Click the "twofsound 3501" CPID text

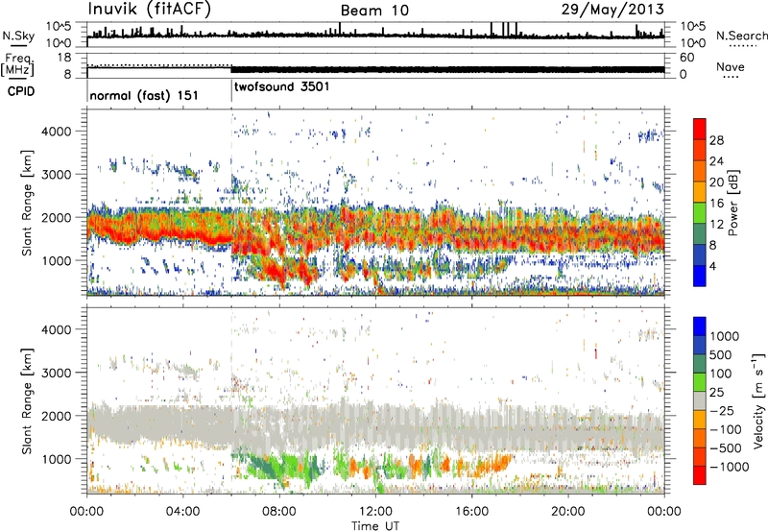tap(282, 86)
